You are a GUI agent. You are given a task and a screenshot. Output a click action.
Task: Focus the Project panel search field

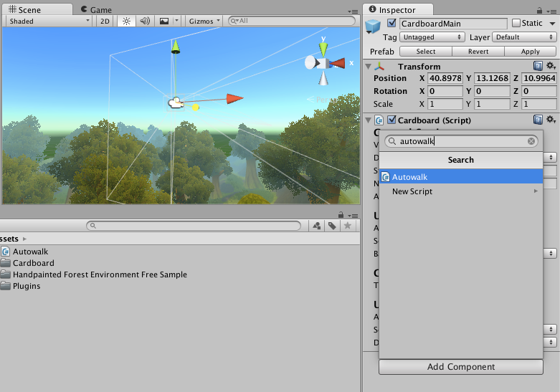point(193,226)
